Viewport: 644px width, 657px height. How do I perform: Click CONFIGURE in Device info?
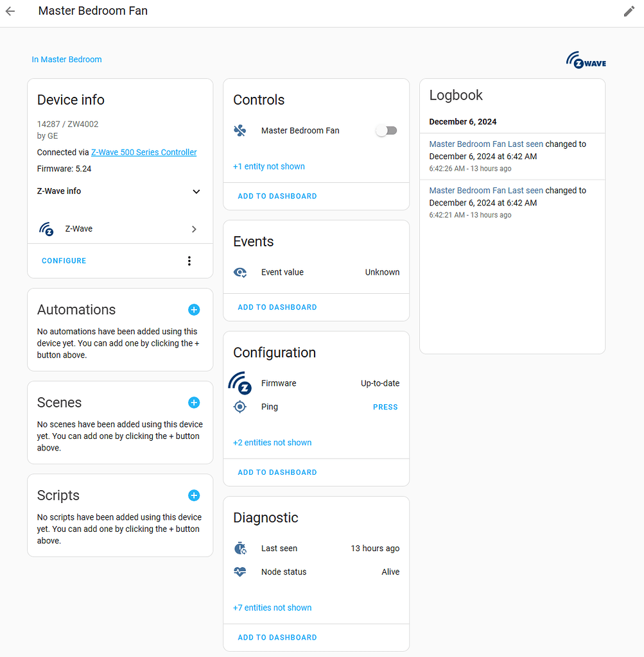(64, 260)
